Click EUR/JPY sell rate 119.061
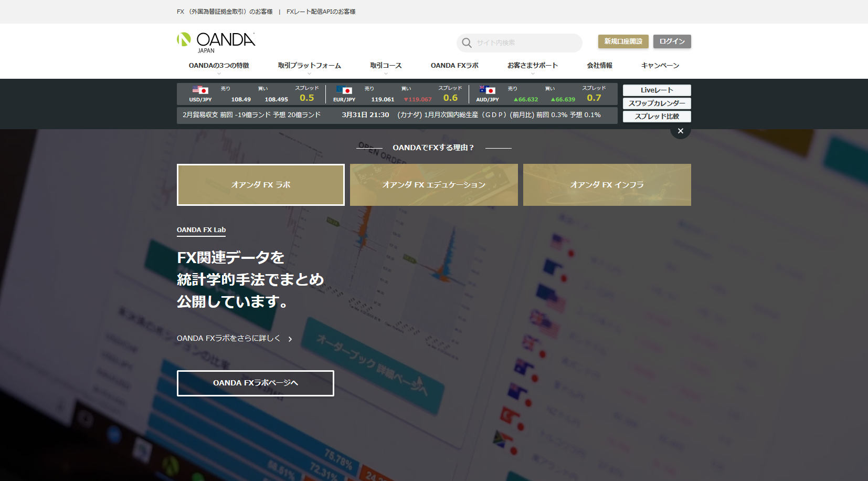This screenshot has height=481, width=868. [x=383, y=100]
